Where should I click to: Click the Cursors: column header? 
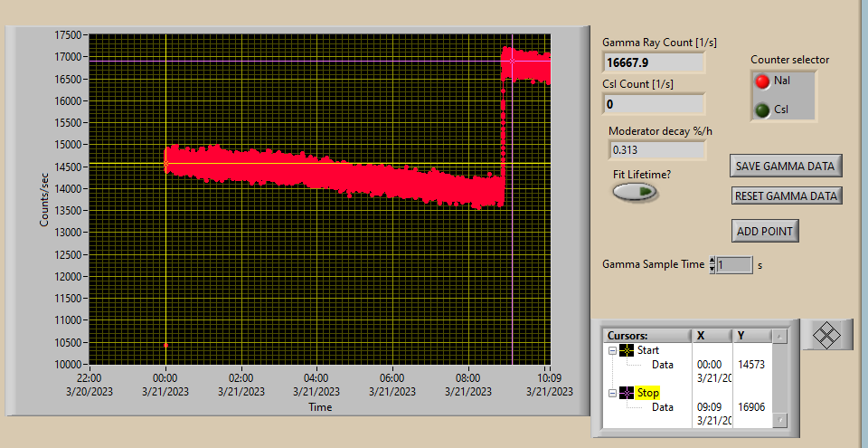click(647, 336)
